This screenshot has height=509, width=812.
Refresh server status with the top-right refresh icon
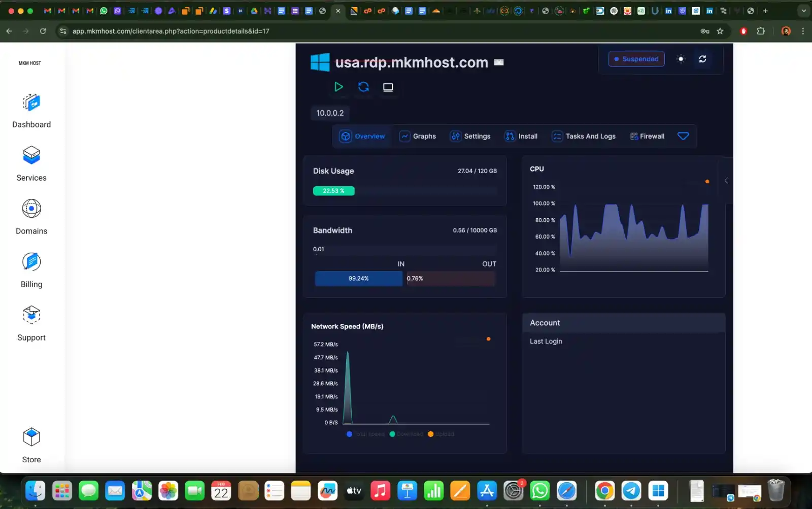coord(702,59)
